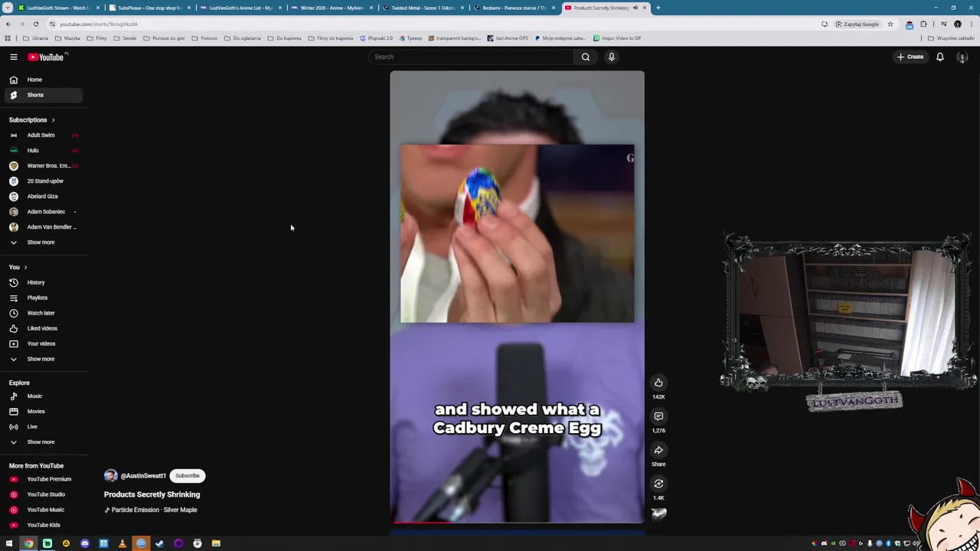
Task: Open the notifications bell
Action: 940,57
